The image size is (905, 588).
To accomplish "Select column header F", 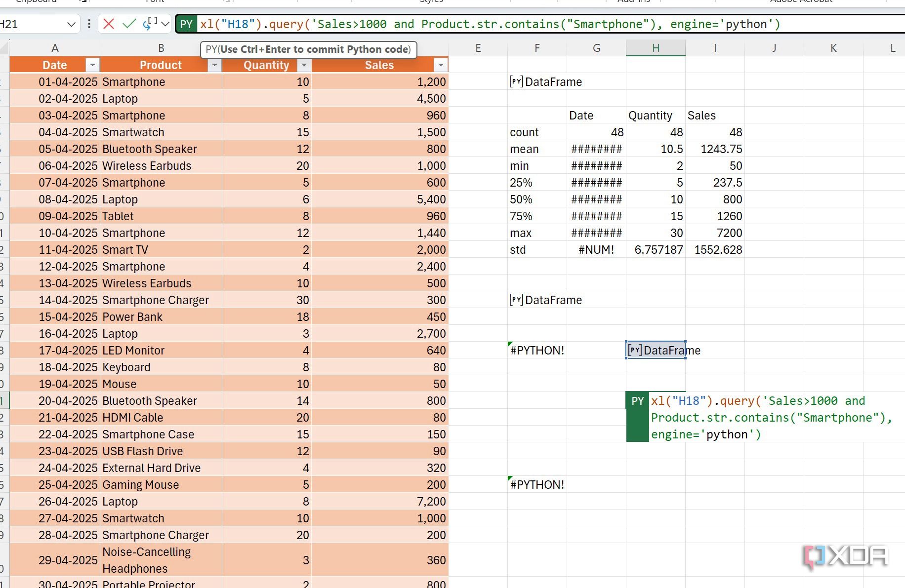I will 537,48.
